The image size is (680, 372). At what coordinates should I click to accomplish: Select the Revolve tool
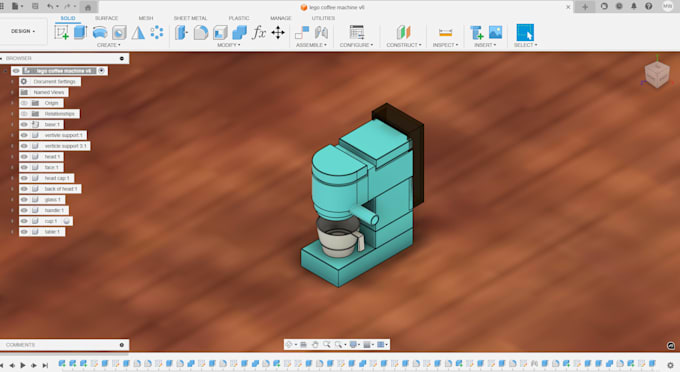100,33
